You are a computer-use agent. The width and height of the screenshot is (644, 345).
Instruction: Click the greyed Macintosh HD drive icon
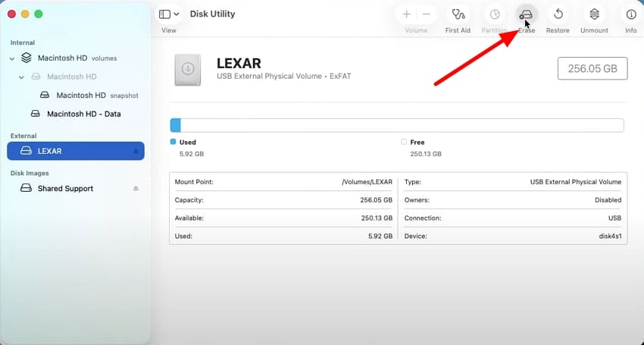[x=36, y=77]
